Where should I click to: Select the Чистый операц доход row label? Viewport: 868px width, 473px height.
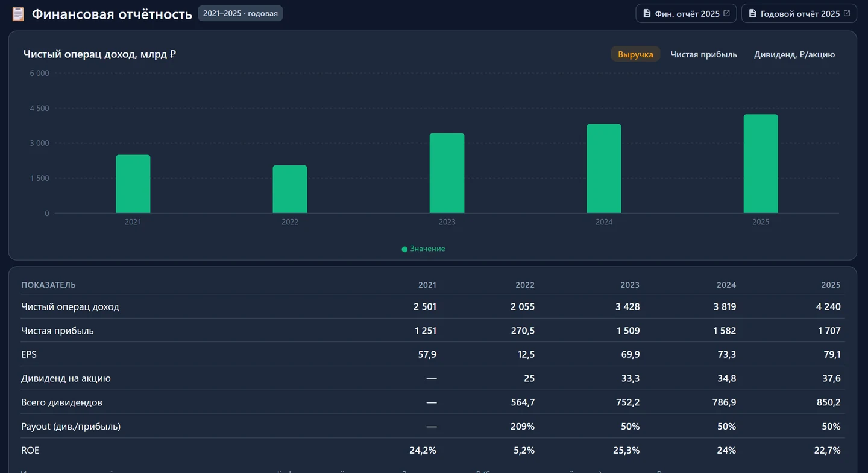point(70,306)
